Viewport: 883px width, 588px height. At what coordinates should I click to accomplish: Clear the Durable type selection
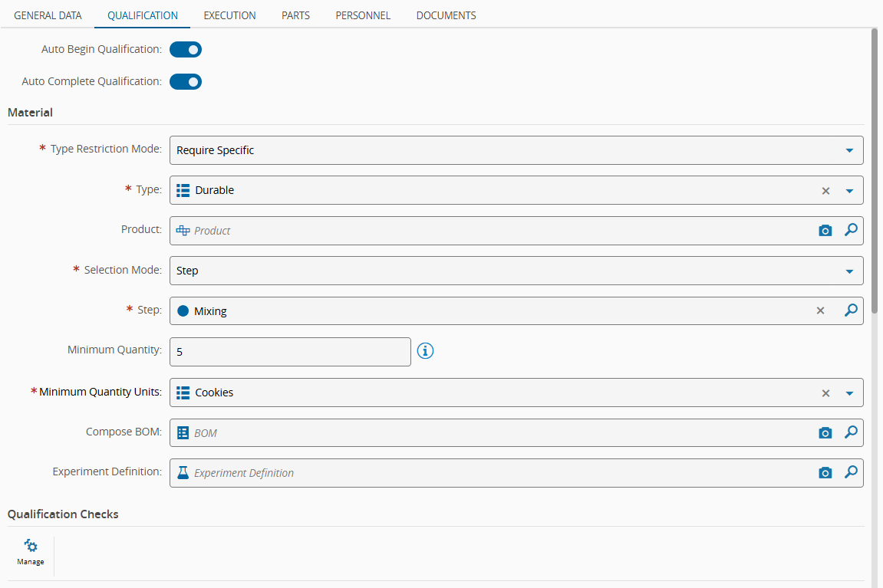[825, 191]
